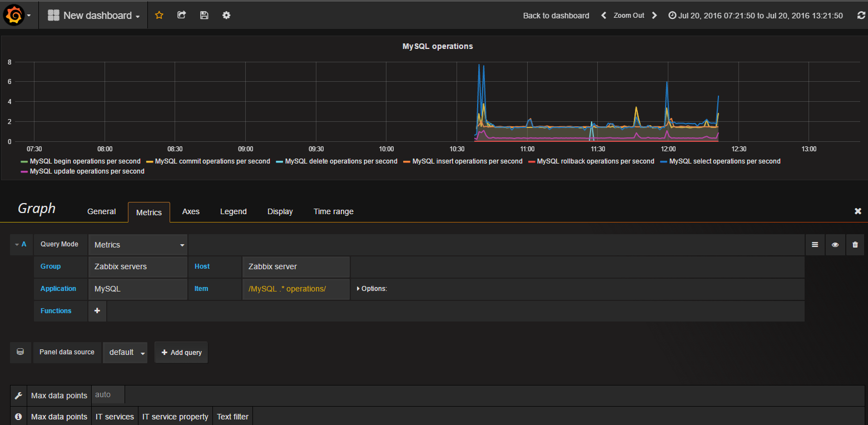
Task: Open the Display tab
Action: coord(280,211)
